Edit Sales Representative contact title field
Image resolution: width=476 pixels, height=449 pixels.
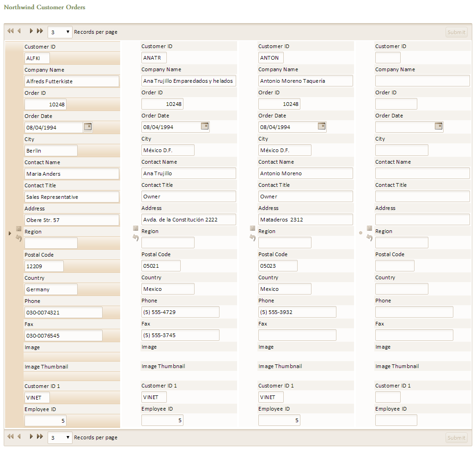click(72, 197)
